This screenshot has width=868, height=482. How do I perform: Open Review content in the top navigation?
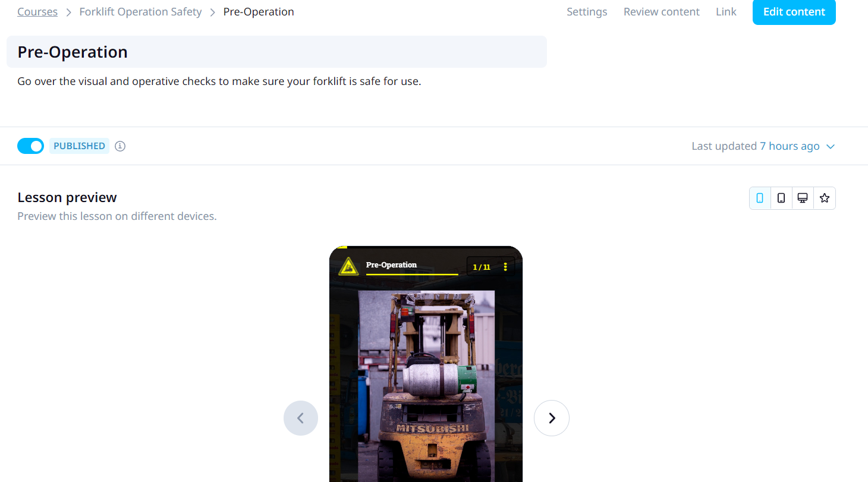coord(661,12)
